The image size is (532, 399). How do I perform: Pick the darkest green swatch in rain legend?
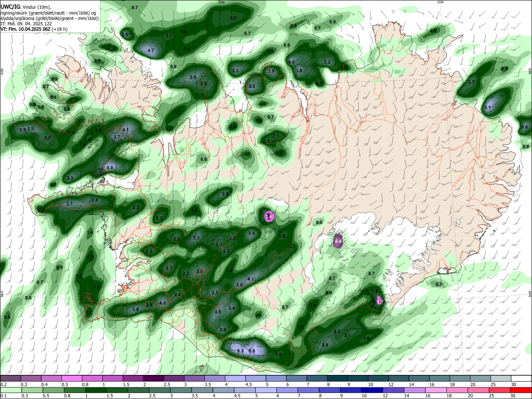tap(96, 390)
